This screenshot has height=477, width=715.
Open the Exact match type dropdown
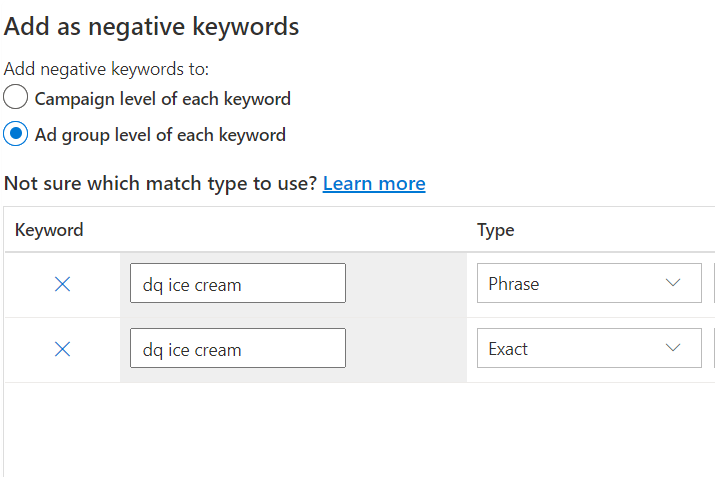pos(588,349)
